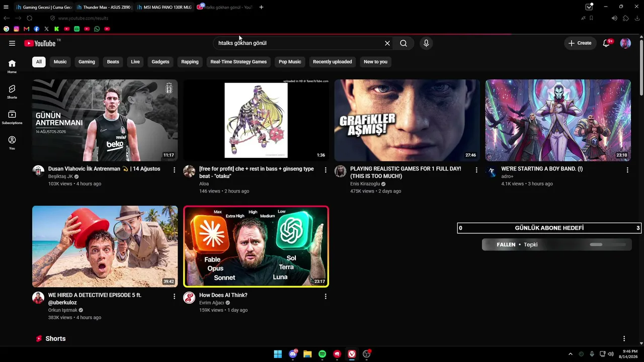
Task: Open the Gmail bookmark icon
Action: pos(26,29)
